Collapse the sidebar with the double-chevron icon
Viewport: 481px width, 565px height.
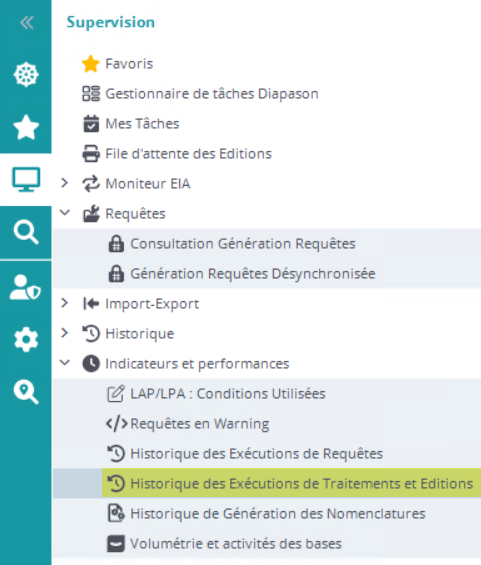(27, 23)
